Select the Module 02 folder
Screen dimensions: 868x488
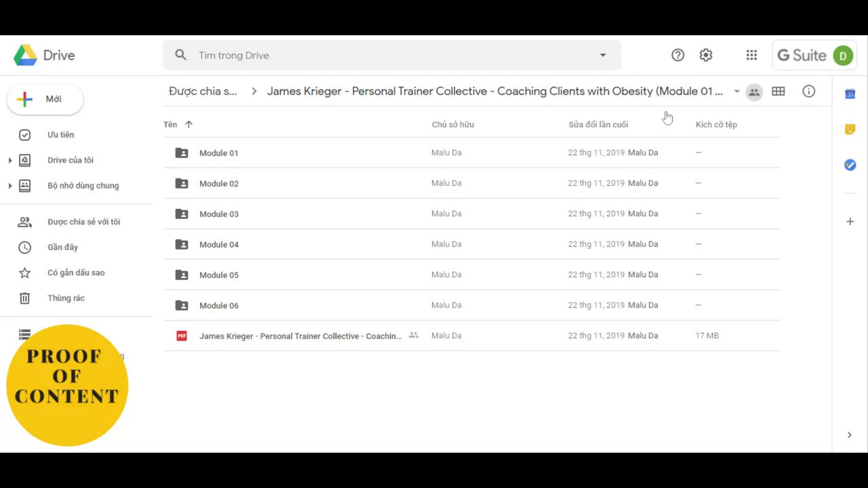point(472,183)
